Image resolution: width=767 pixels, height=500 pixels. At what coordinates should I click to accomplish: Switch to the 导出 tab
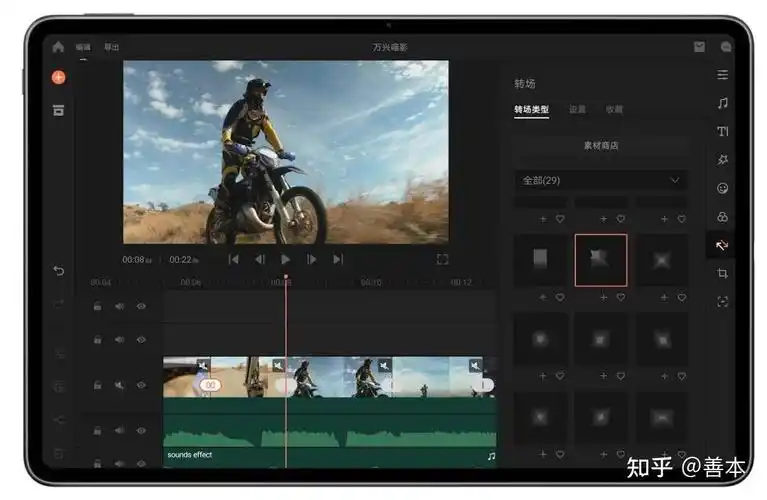(x=112, y=47)
